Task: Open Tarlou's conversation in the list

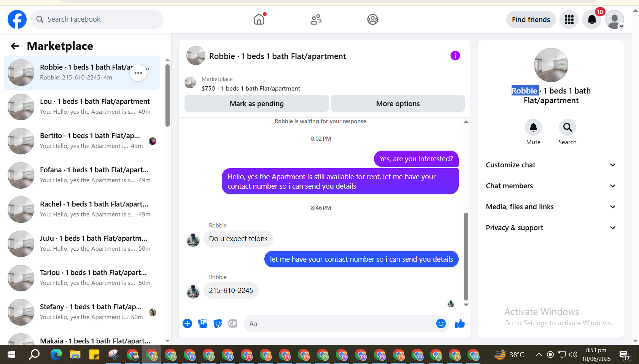Action: 82,278
